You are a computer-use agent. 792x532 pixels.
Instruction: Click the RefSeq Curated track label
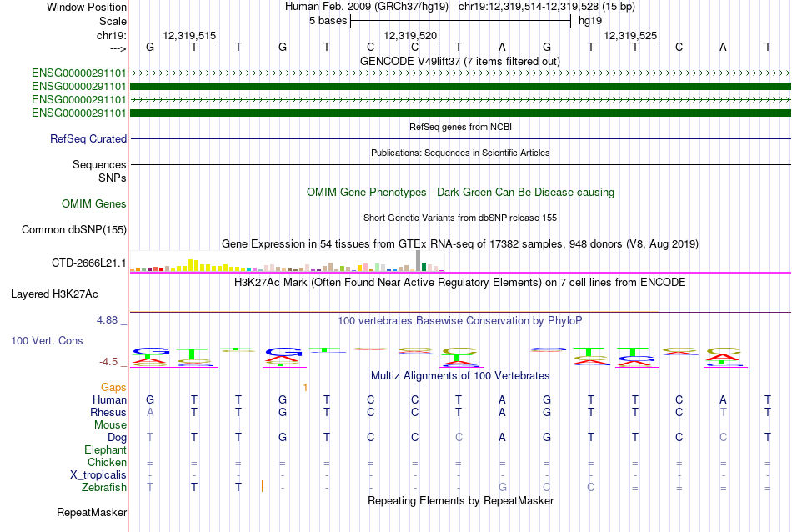(88, 138)
